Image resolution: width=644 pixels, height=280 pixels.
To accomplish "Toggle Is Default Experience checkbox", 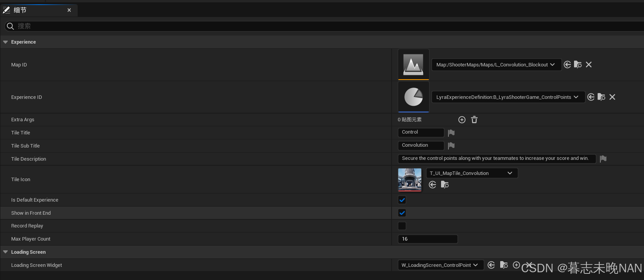I will coord(402,200).
